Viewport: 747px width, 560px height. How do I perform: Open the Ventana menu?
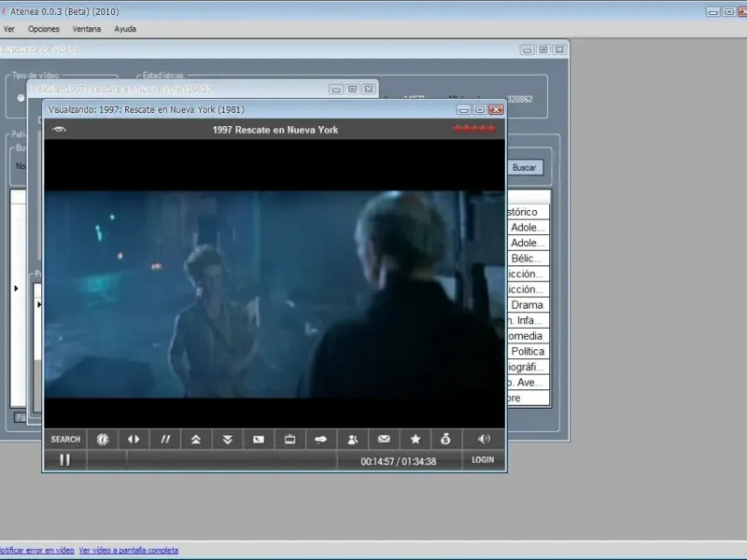coord(87,29)
